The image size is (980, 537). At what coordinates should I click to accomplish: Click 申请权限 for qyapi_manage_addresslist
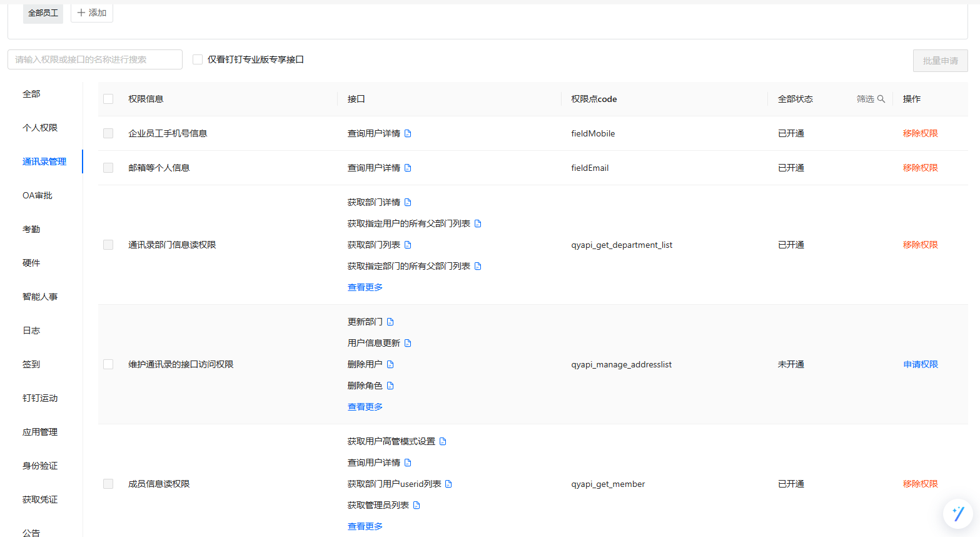coord(920,364)
